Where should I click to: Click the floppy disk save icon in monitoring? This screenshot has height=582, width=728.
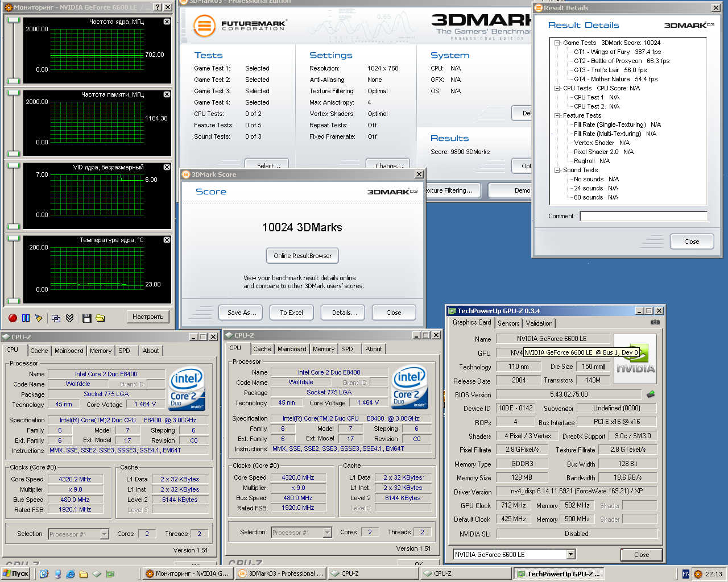86,318
